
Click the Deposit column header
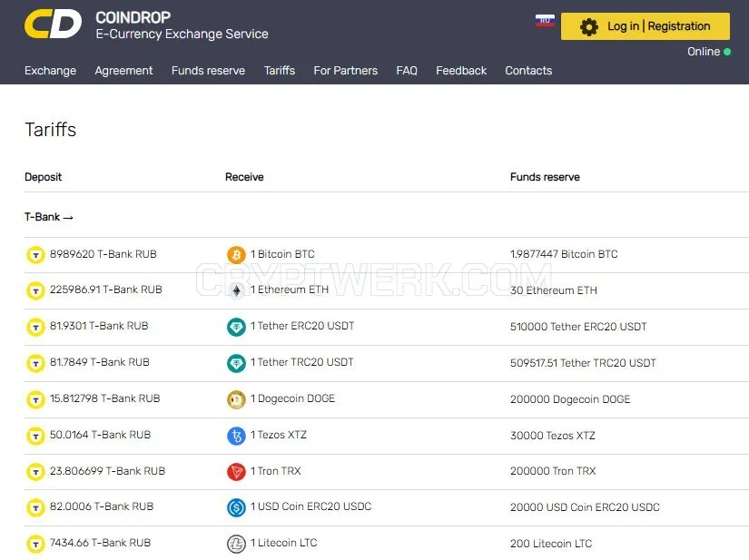[43, 177]
